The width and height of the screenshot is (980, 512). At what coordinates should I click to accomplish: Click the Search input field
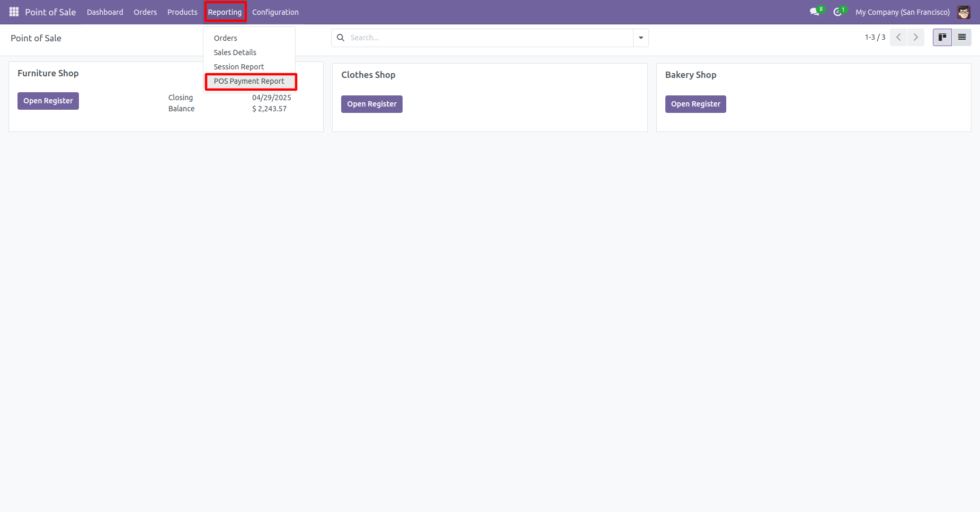pyautogui.click(x=490, y=38)
